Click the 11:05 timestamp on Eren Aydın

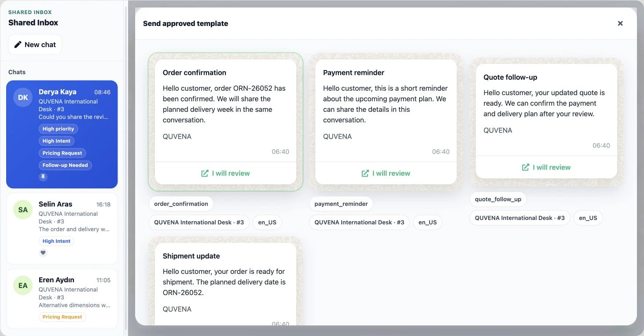tap(103, 281)
